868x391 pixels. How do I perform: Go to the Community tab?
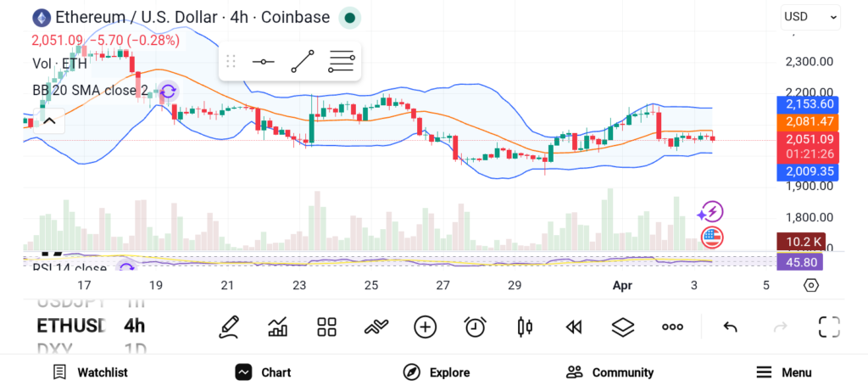click(609, 372)
